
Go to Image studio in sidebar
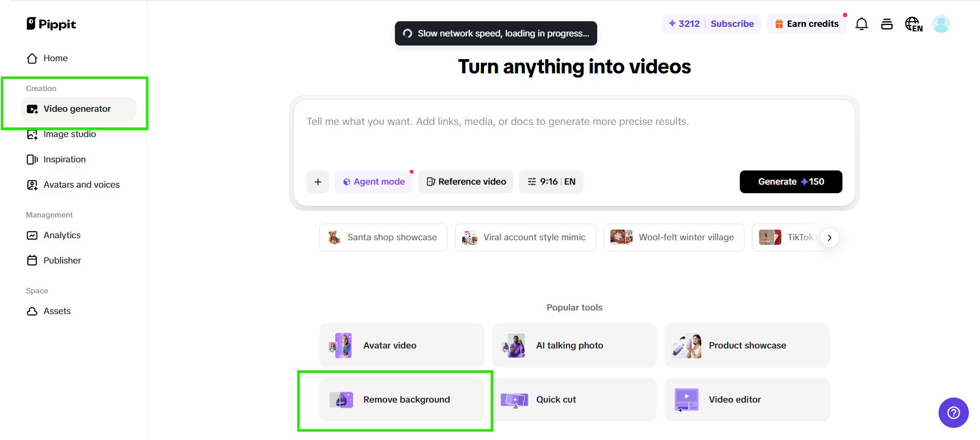click(69, 134)
